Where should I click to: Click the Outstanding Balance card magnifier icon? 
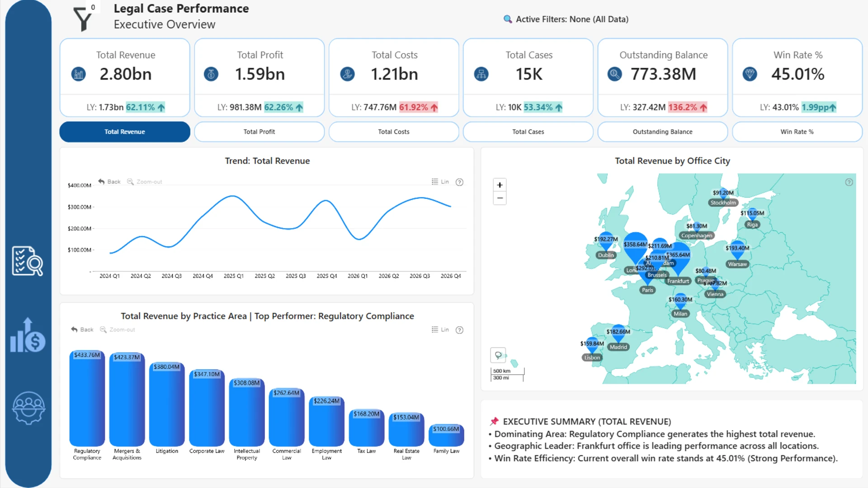click(614, 74)
